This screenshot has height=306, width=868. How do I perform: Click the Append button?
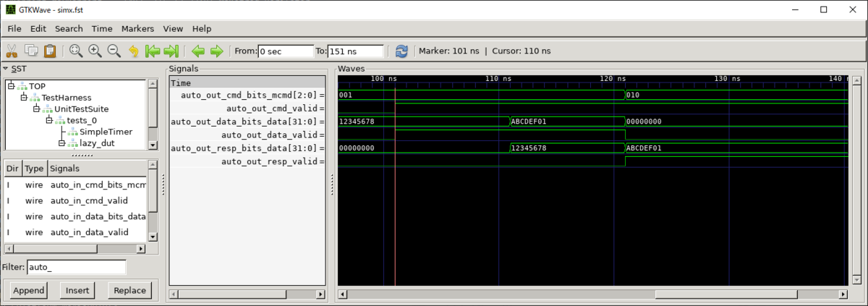(28, 291)
